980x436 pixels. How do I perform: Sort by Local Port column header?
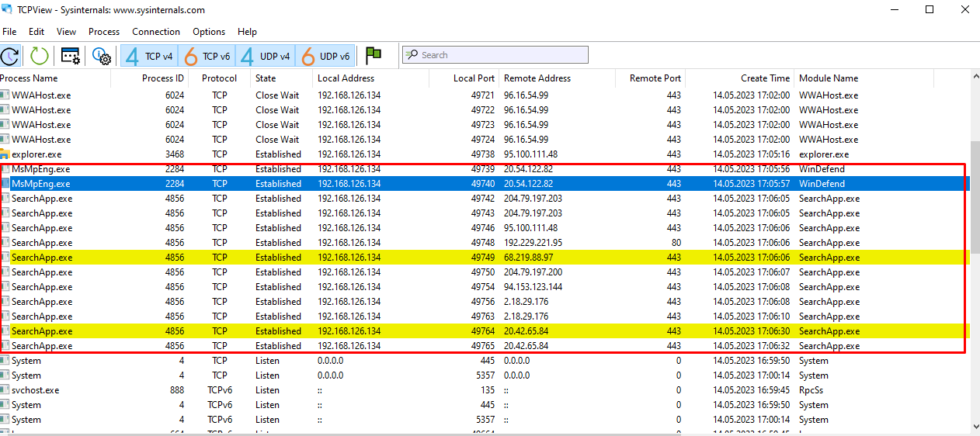coord(464,78)
